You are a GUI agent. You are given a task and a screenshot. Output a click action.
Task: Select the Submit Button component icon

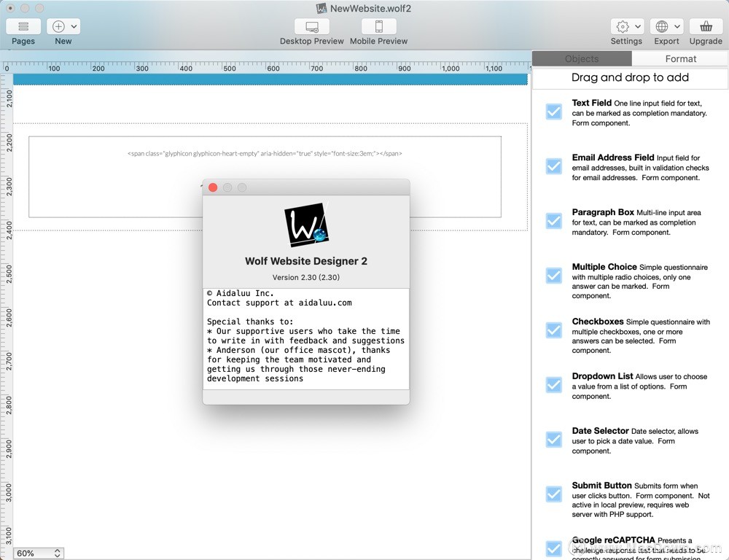tap(554, 494)
